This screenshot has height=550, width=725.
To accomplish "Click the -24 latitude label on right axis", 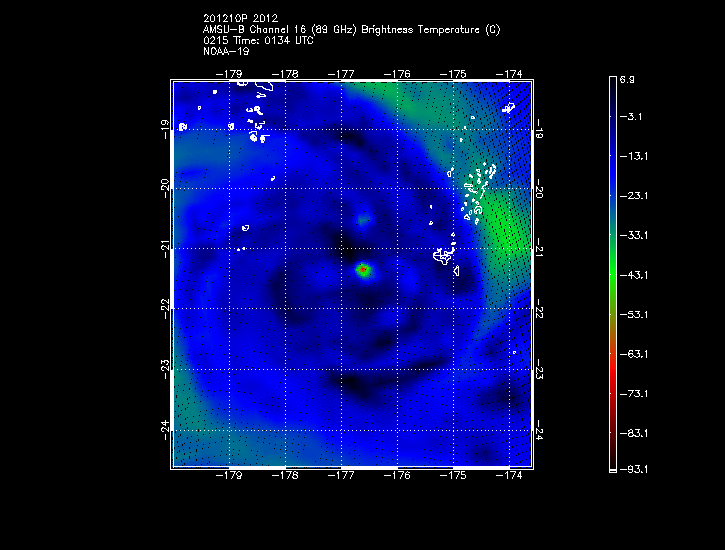I will pos(541,433).
